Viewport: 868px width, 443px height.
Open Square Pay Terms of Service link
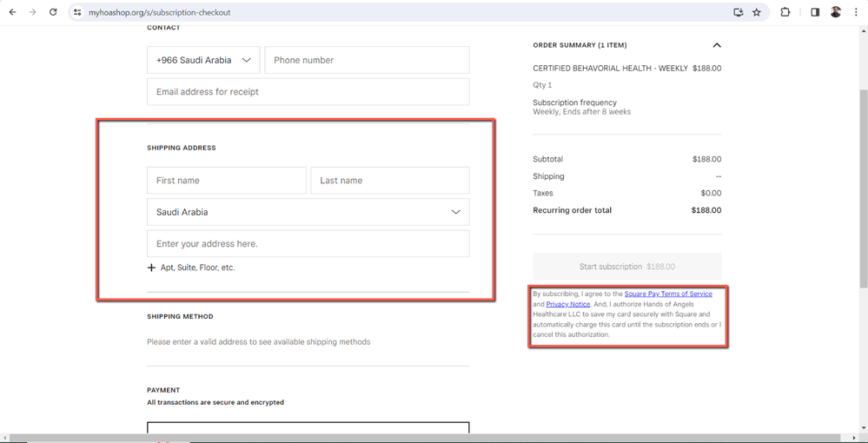pos(667,294)
